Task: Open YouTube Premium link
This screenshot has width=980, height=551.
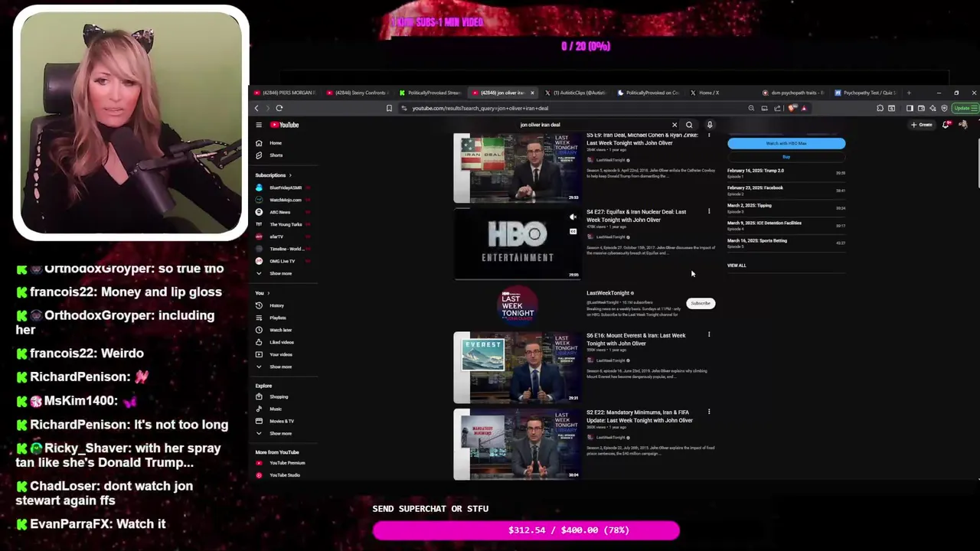Action: click(287, 463)
